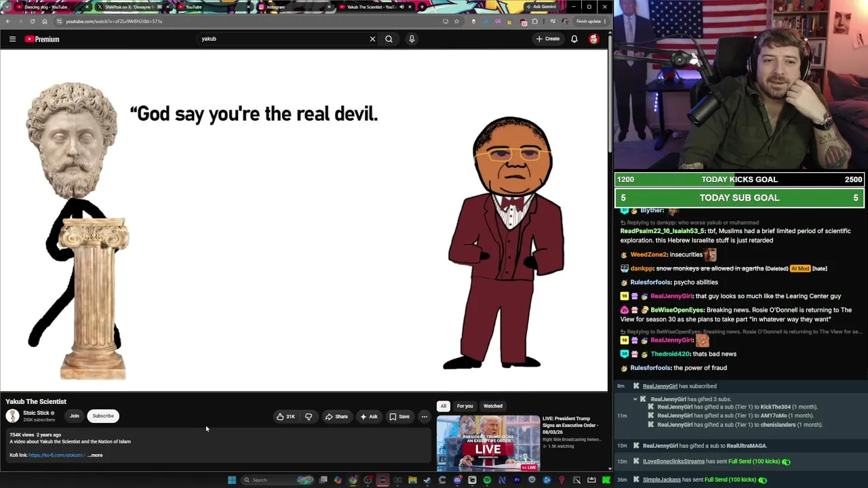Share the video
Viewport: 868px width, 488px height.
(x=336, y=417)
